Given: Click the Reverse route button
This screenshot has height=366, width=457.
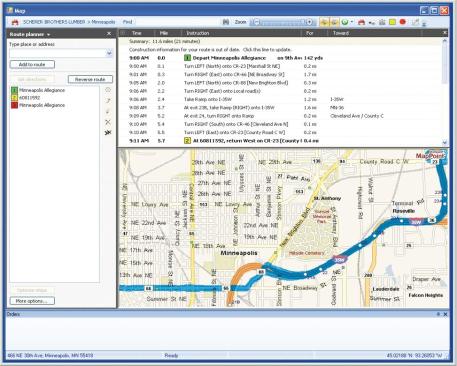Looking at the screenshot, I should click(x=90, y=79).
